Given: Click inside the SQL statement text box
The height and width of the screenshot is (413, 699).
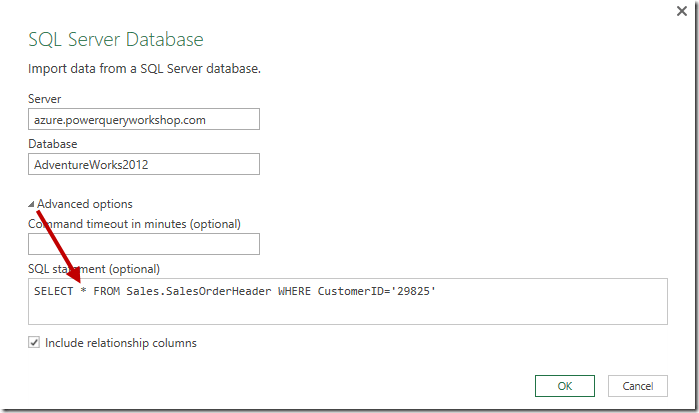Looking at the screenshot, I should click(x=348, y=301).
